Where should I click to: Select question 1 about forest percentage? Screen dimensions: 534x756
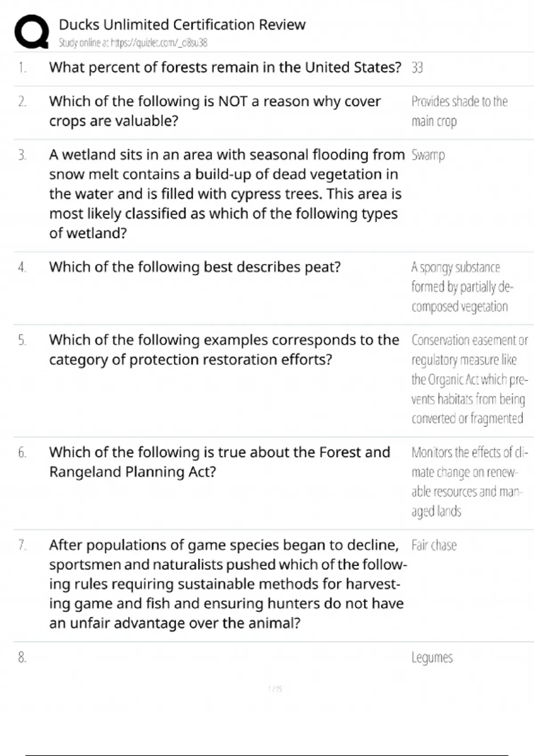[225, 68]
